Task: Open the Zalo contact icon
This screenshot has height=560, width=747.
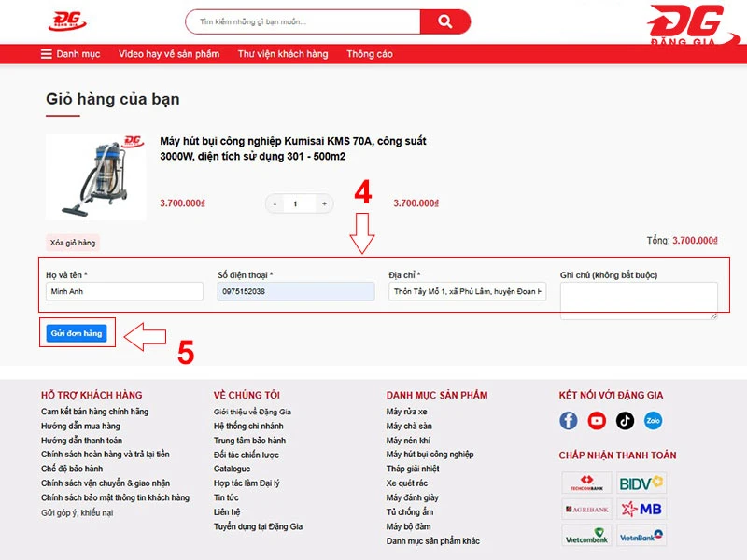Action: tap(652, 421)
